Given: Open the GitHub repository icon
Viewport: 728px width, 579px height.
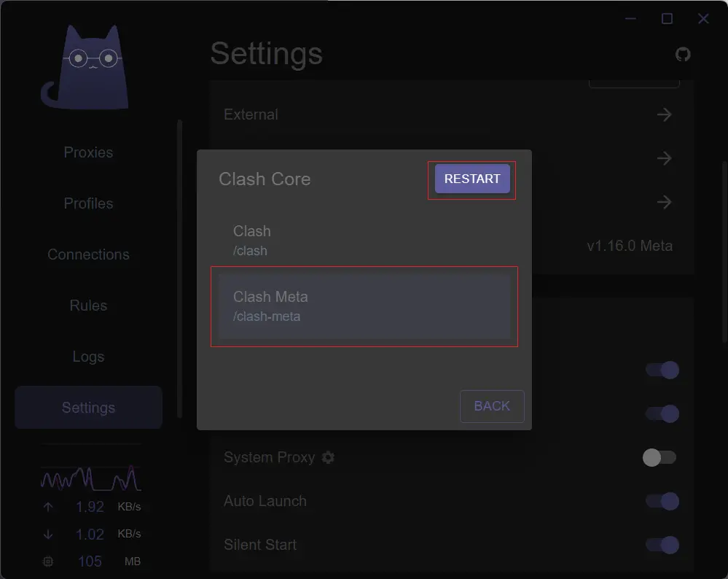Looking at the screenshot, I should coord(683,55).
